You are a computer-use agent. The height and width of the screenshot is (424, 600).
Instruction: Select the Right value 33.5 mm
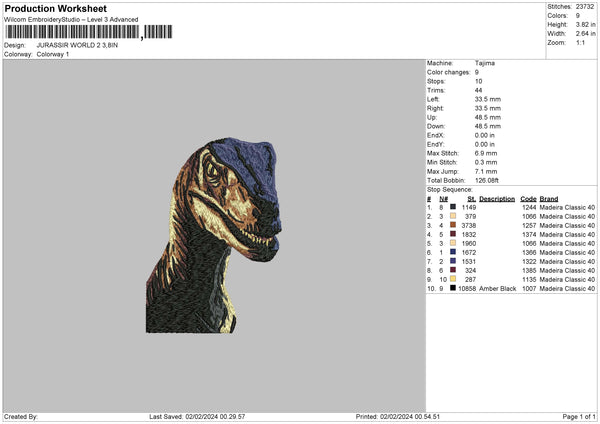[488, 108]
